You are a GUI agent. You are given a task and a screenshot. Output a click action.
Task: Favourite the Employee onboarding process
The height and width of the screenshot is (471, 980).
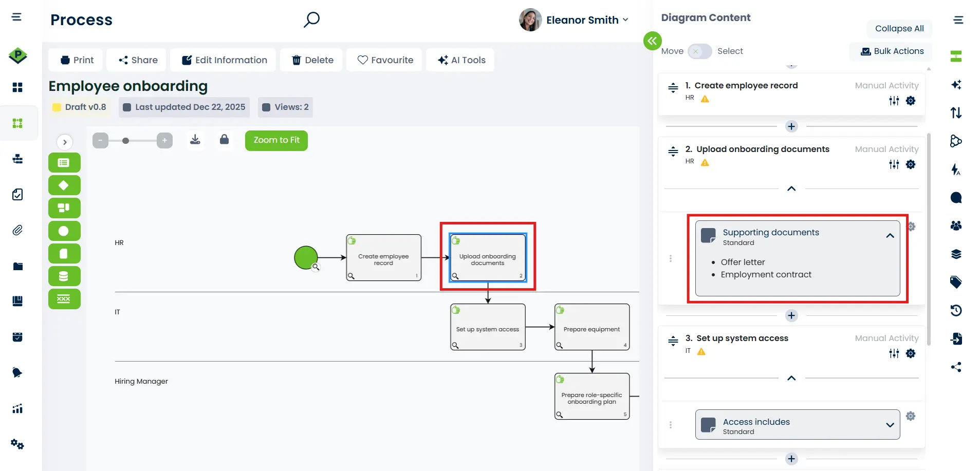[x=384, y=60]
